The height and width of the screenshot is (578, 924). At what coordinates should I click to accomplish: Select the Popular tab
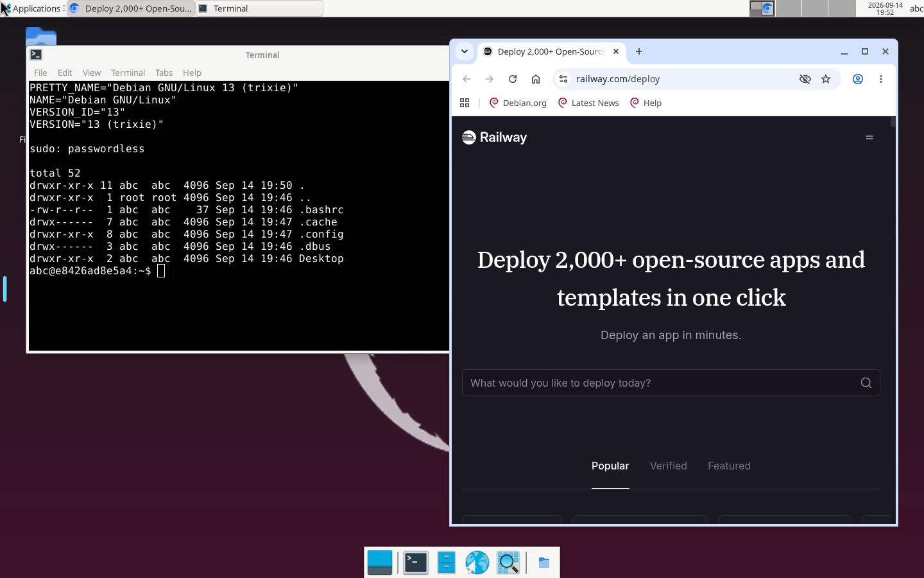(x=610, y=466)
